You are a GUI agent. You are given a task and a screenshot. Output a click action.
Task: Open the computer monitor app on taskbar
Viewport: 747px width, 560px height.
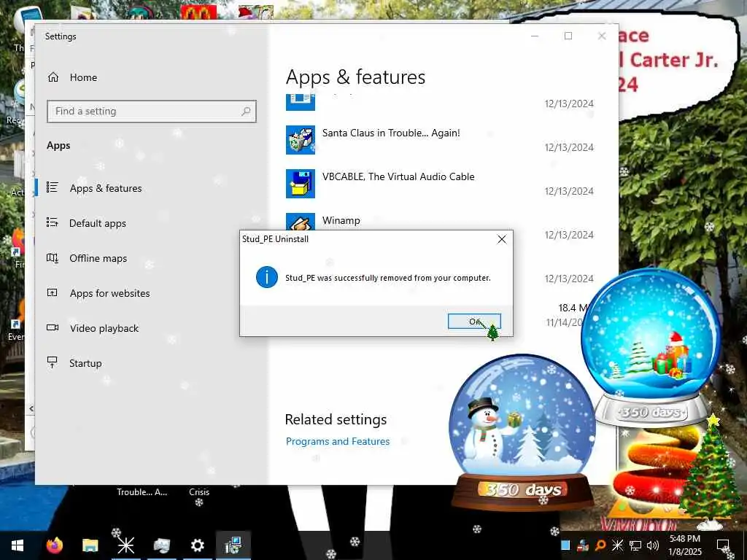161,545
